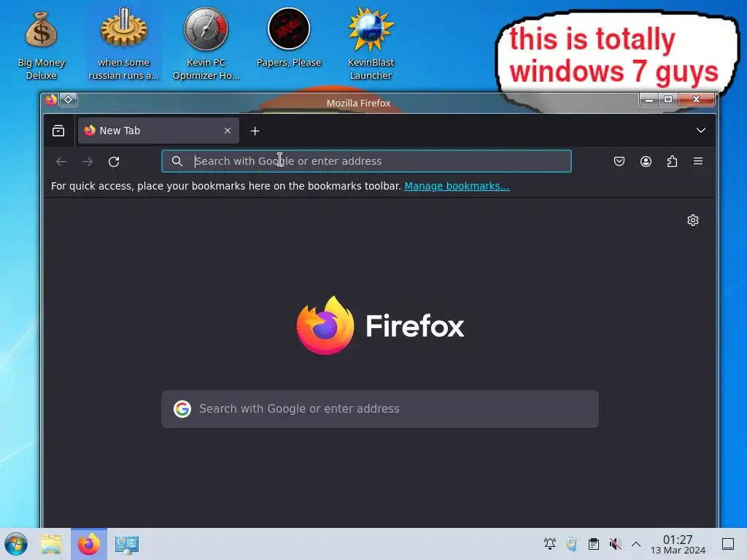The height and width of the screenshot is (560, 747).
Task: Minimize the Mozilla Firefox window
Action: [x=649, y=99]
